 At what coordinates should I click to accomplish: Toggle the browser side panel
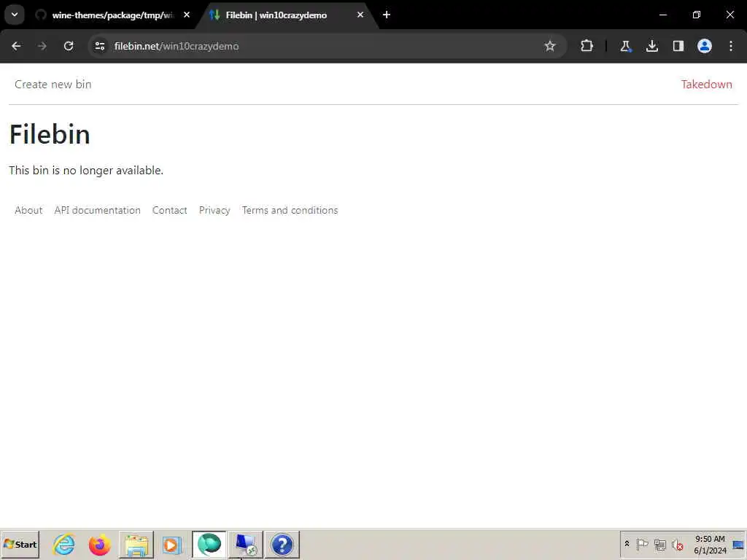[678, 46]
